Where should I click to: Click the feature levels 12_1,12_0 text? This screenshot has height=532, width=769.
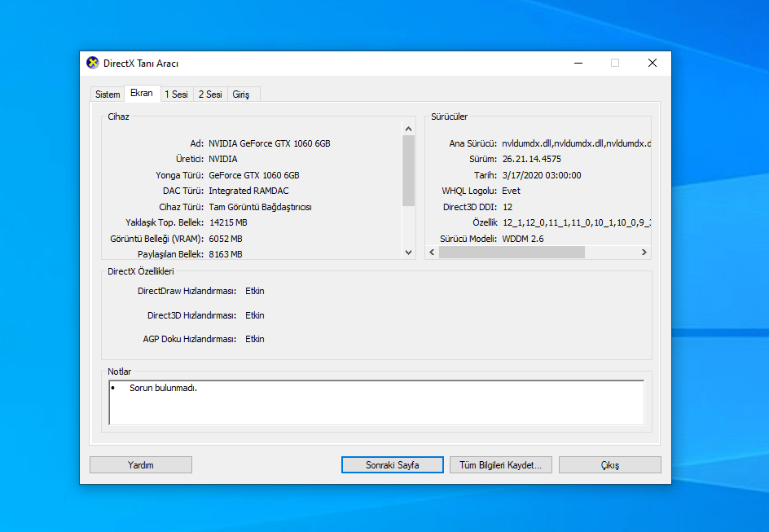[576, 222]
